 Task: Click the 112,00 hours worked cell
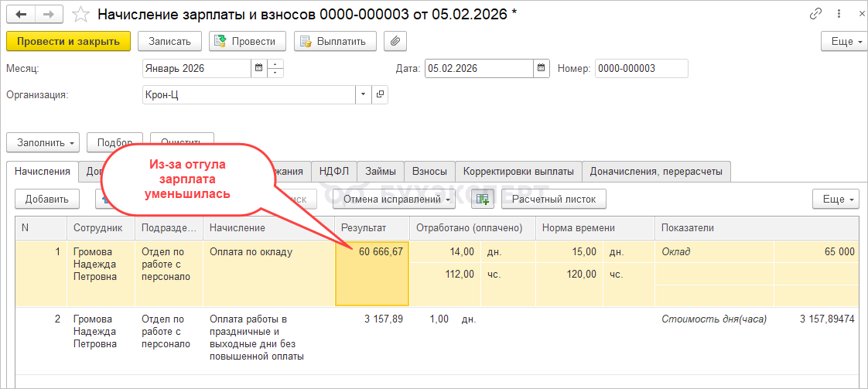(x=445, y=273)
